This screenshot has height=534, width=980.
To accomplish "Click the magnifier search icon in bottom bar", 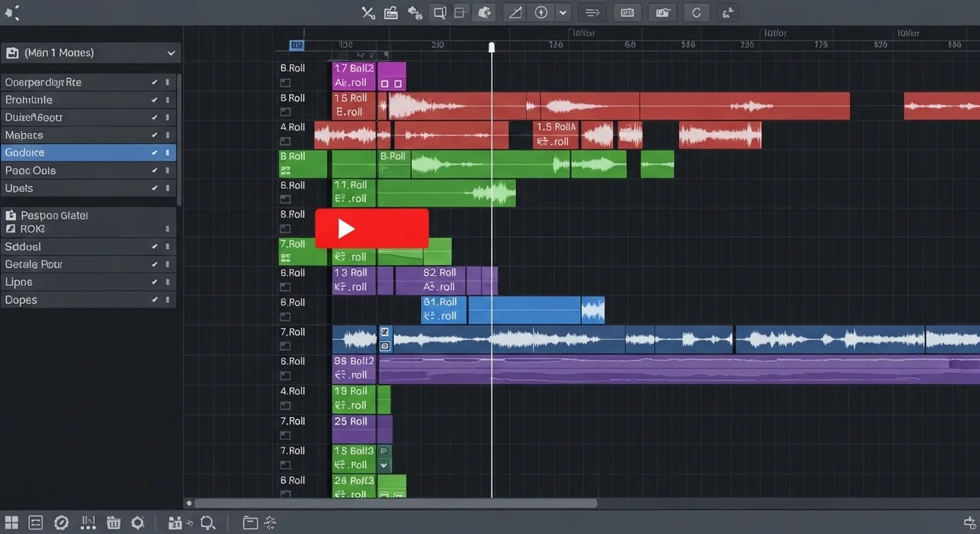I will pos(207,523).
